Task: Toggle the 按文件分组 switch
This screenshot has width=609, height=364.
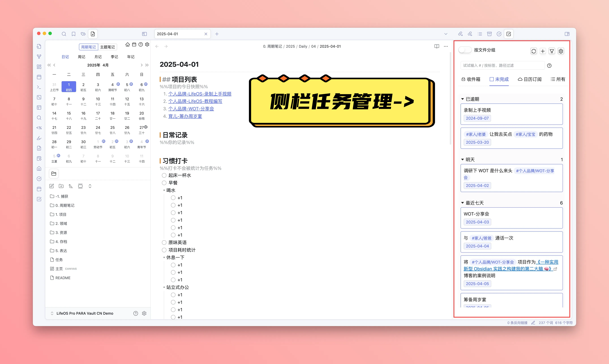Action: point(465,50)
